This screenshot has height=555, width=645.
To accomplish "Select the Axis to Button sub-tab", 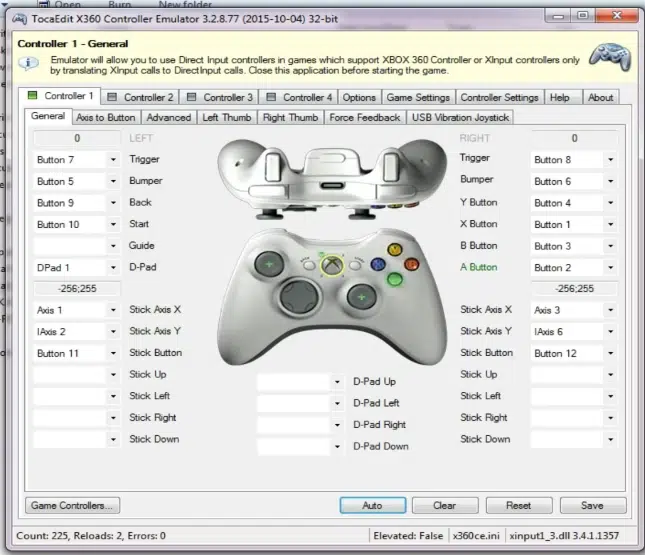I will (x=106, y=118).
